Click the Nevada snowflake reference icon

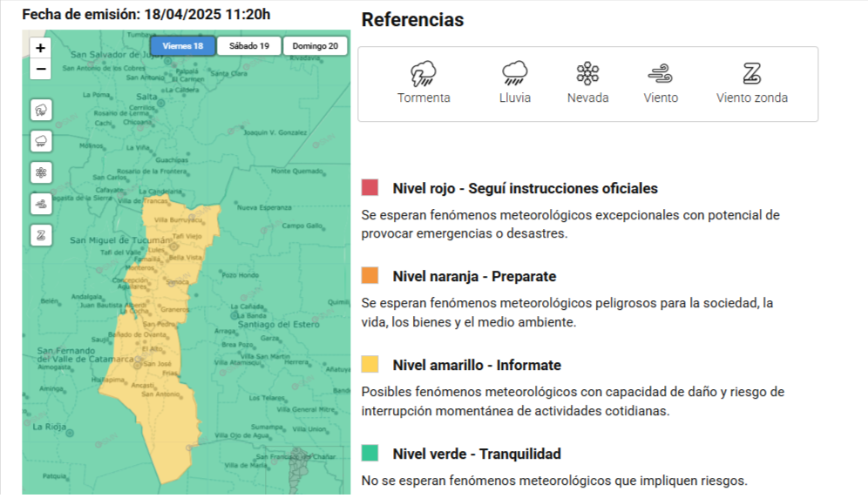[x=587, y=73]
